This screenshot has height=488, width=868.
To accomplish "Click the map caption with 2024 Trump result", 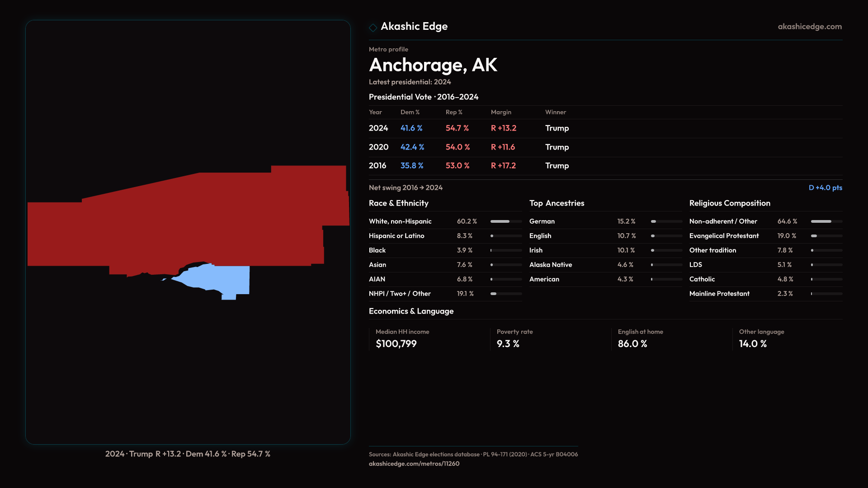I will pos(188,454).
